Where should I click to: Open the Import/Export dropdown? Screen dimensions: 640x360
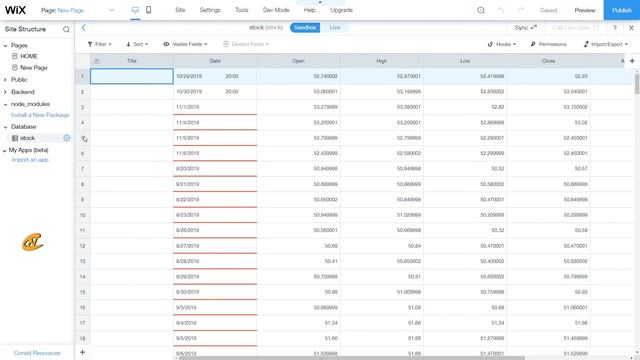tap(606, 44)
